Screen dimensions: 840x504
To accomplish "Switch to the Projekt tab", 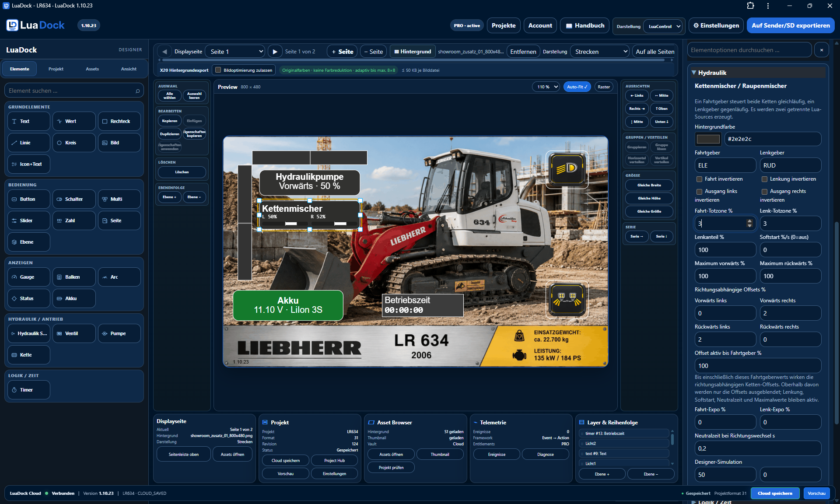I will tap(56, 69).
